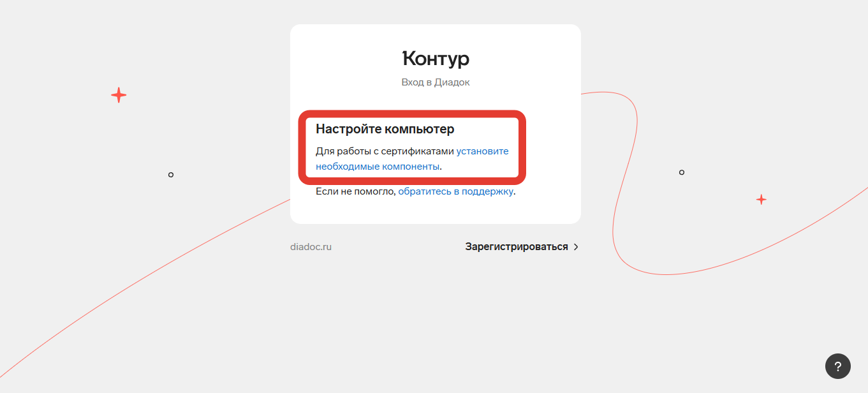
Task: Click the small circle on the left side
Action: click(171, 175)
